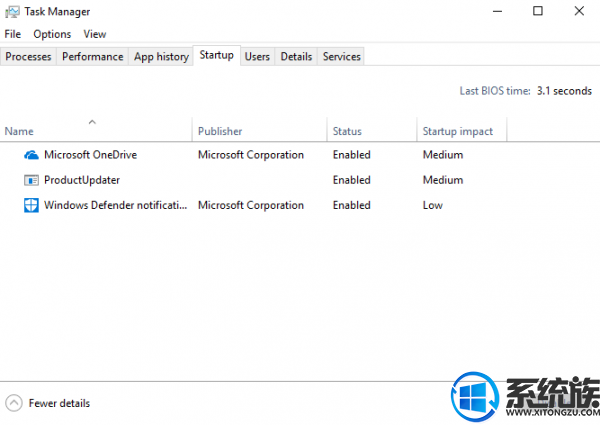Close the Task Manager window
Viewport: 600px width, 425px height.
[x=579, y=11]
